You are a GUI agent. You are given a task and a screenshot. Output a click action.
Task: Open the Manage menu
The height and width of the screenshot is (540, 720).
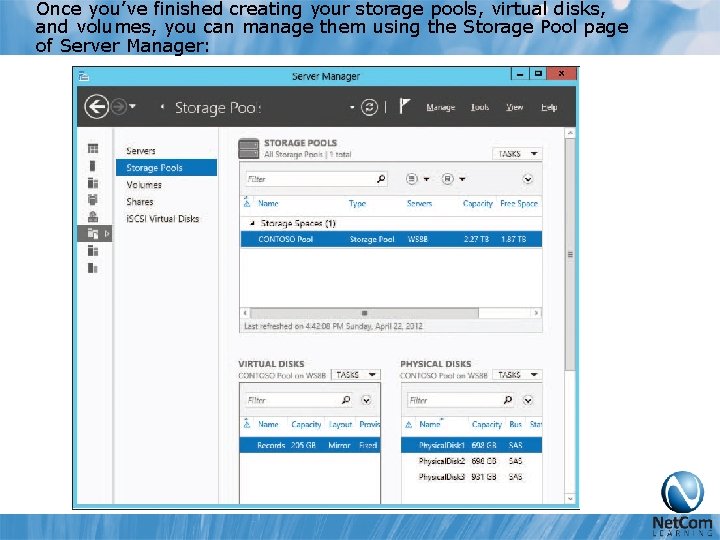[x=440, y=107]
